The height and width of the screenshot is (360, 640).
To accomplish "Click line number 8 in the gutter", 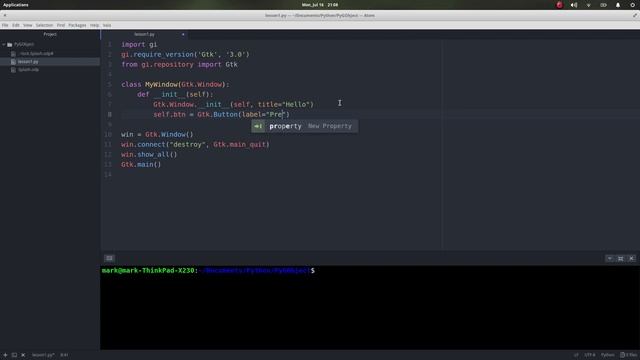I will click(109, 114).
